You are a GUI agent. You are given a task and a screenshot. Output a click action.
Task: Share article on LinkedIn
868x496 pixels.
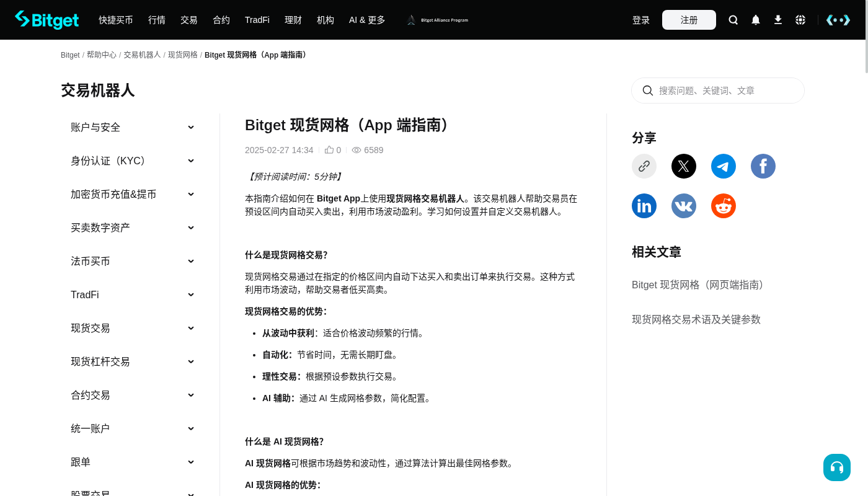coord(644,206)
